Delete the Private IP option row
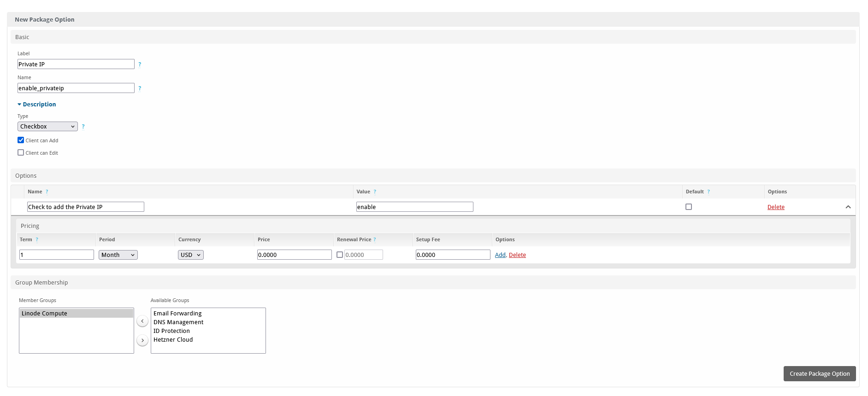Image resolution: width=868 pixels, height=396 pixels. pyautogui.click(x=776, y=207)
